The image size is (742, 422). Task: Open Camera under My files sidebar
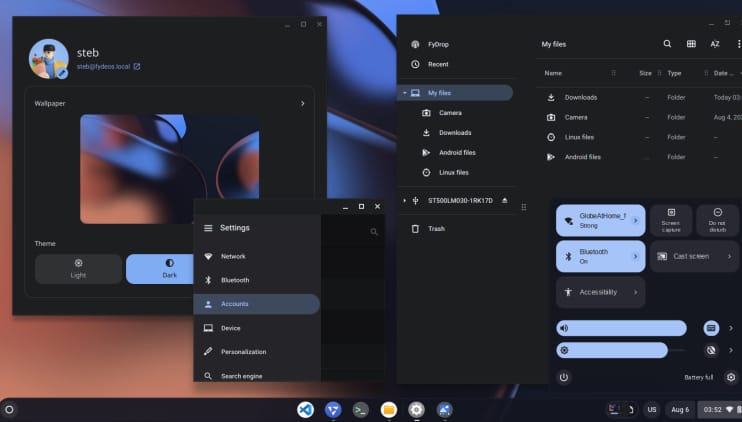click(x=450, y=113)
